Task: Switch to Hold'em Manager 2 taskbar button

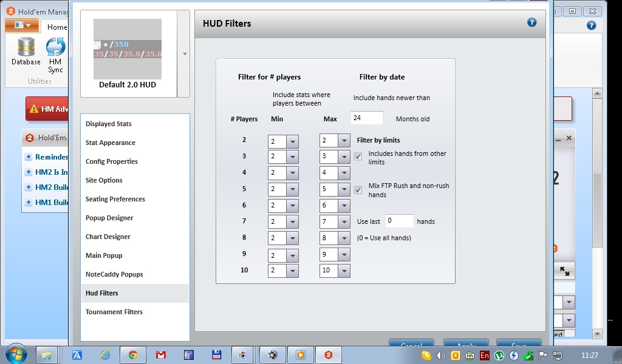Action: (x=329, y=355)
